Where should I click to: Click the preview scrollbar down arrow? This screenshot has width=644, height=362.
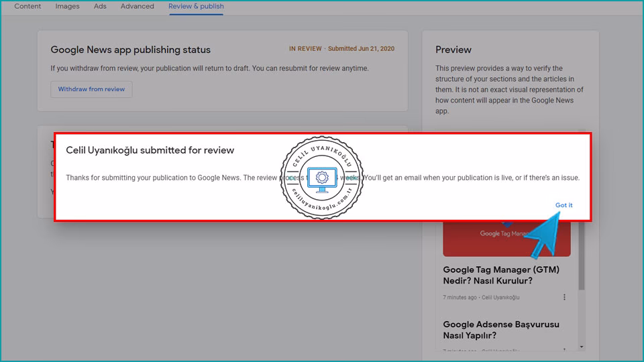(581, 347)
